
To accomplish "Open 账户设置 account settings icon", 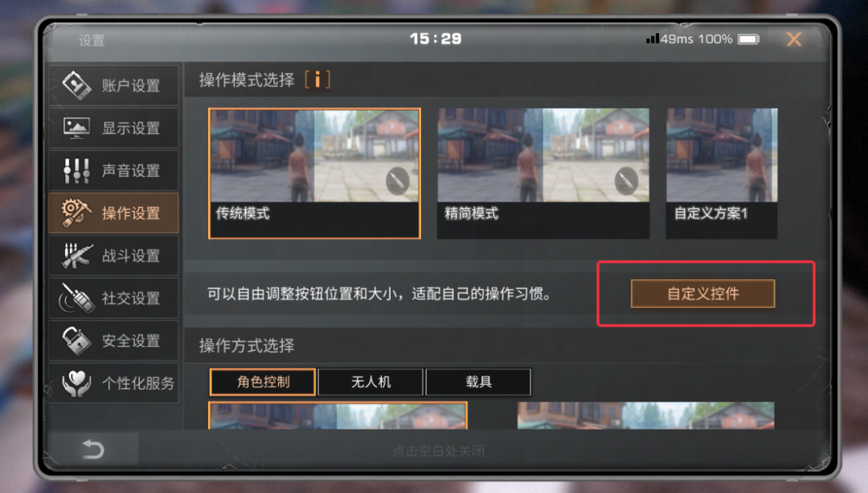I will [76, 85].
